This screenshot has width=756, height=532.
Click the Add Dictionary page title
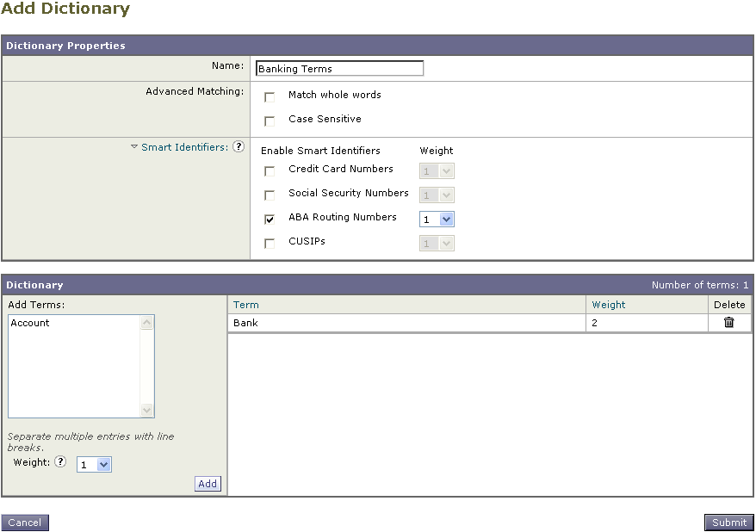(65, 9)
